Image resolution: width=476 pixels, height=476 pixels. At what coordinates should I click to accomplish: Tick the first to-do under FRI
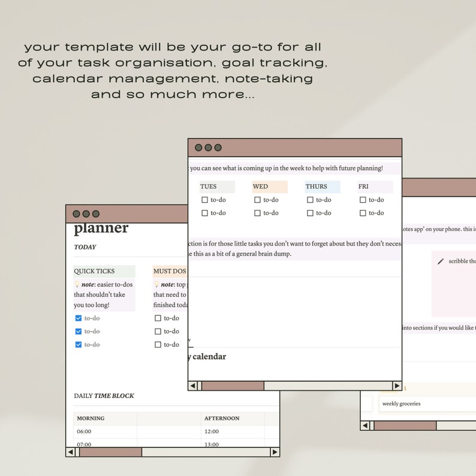click(363, 200)
